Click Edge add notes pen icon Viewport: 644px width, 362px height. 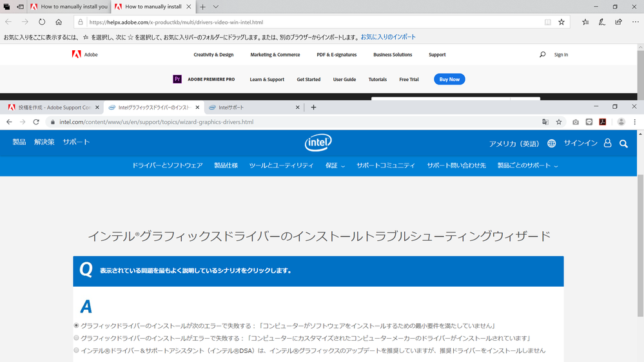click(x=601, y=22)
